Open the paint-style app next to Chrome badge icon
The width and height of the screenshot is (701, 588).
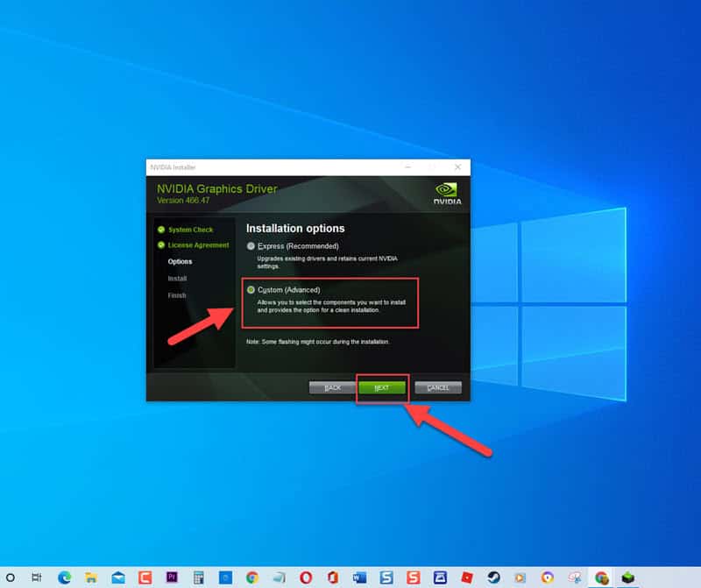[x=575, y=577]
